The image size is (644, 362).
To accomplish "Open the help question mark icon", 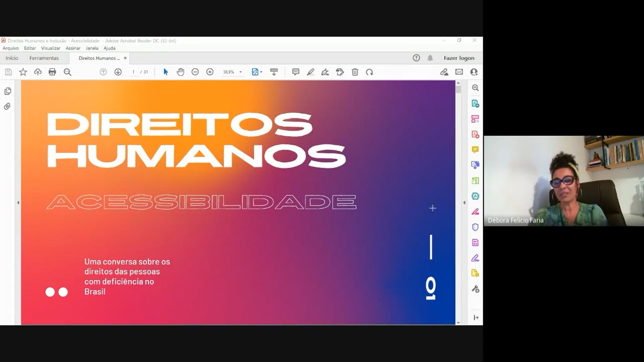I will [x=416, y=58].
